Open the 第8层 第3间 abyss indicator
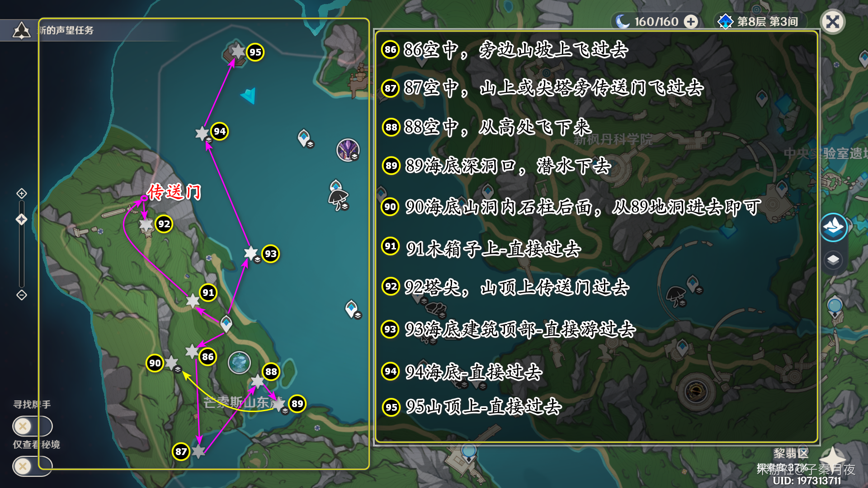This screenshot has width=868, height=488. point(758,21)
